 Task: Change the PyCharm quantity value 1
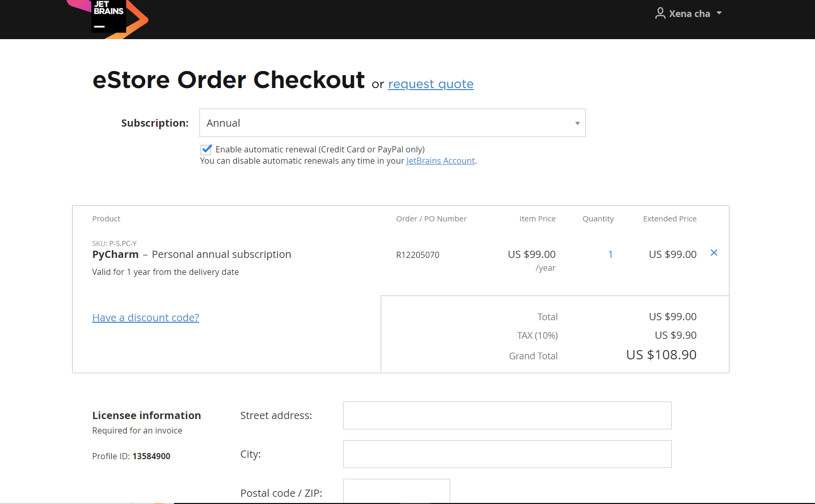pyautogui.click(x=610, y=254)
